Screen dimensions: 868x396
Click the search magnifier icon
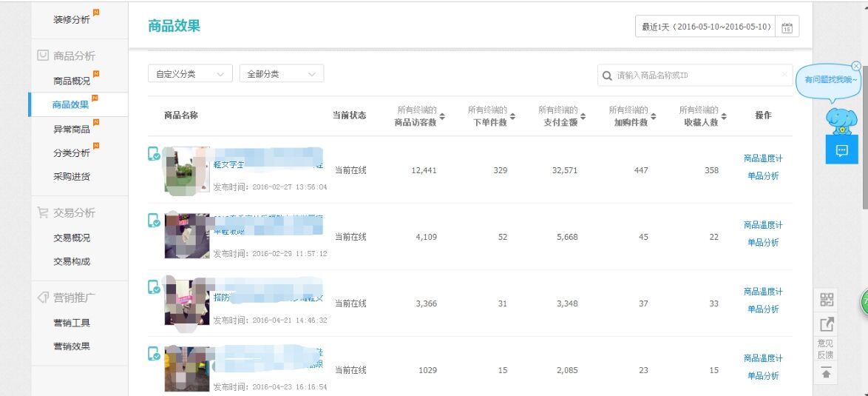pos(608,75)
